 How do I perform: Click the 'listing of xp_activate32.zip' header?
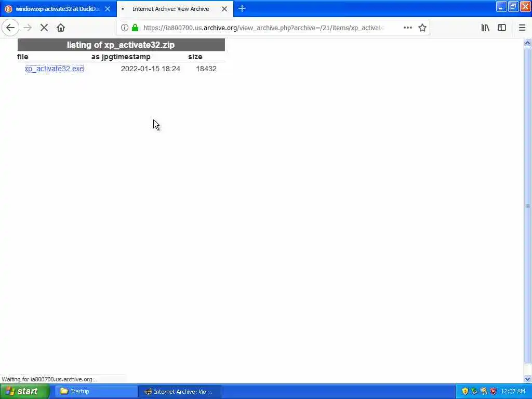[121, 45]
